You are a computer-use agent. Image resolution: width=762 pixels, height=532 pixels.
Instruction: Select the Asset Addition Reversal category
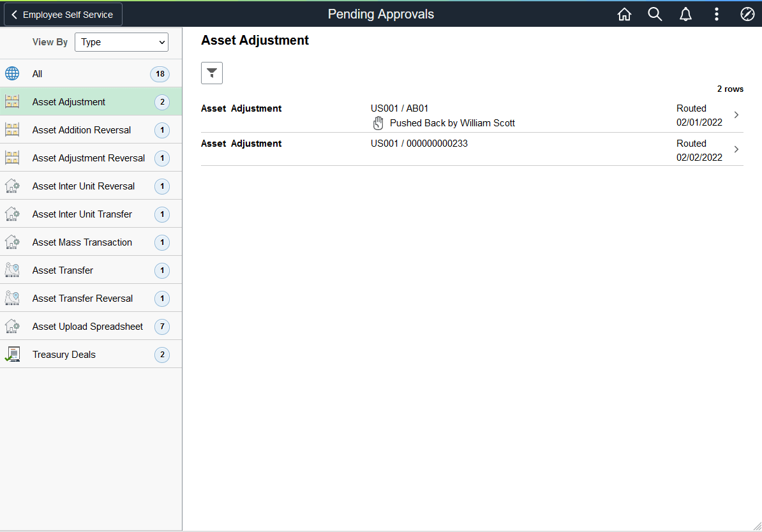(82, 129)
